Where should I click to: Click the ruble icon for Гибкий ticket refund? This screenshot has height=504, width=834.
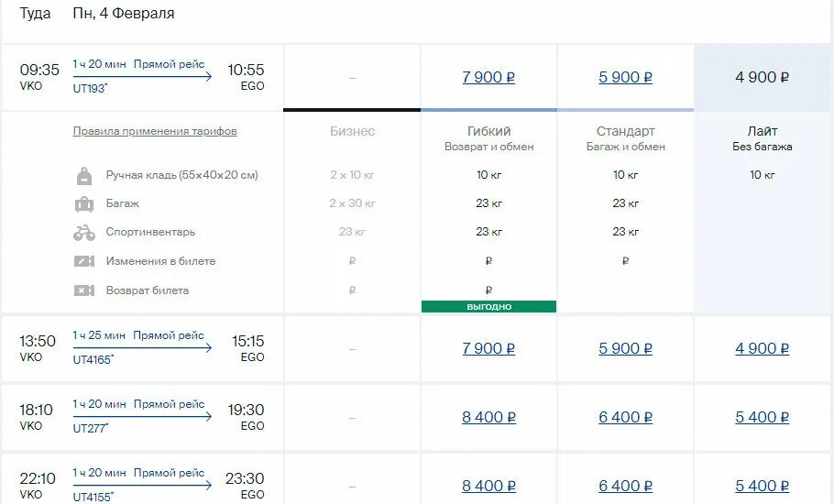[x=488, y=290]
